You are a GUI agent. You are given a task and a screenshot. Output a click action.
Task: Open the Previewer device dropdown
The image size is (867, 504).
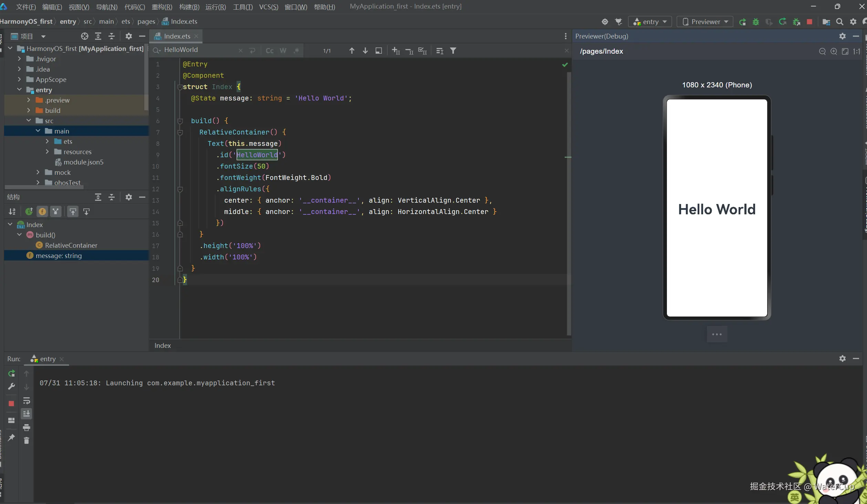pos(705,22)
